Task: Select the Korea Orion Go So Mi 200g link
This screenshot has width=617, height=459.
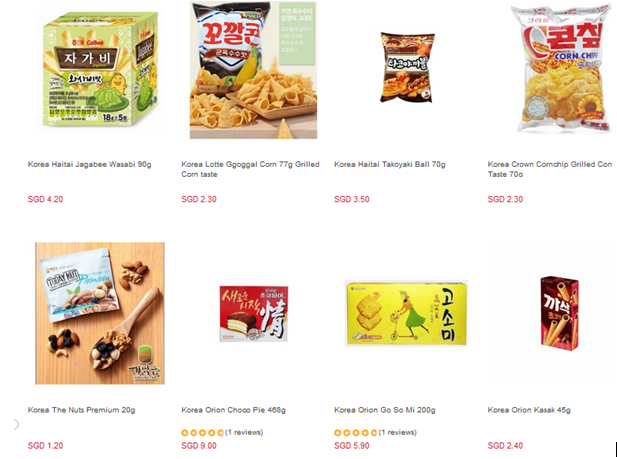Action: point(385,410)
